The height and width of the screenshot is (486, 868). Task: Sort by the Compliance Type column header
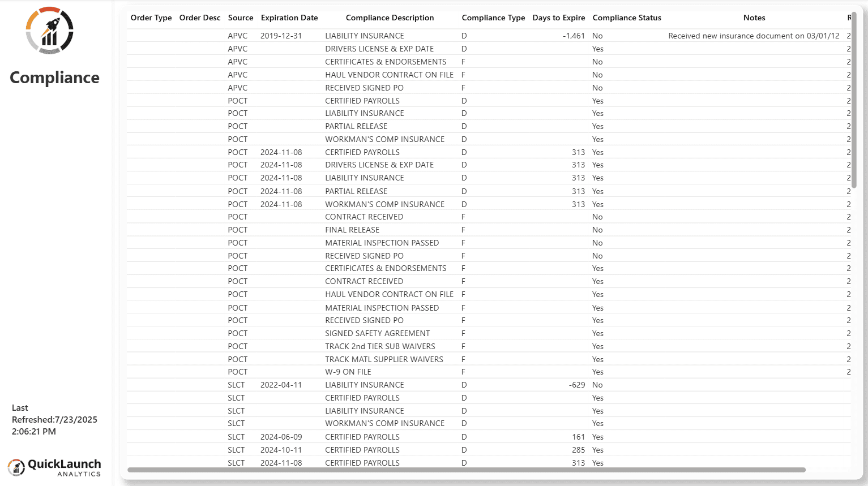coord(493,18)
